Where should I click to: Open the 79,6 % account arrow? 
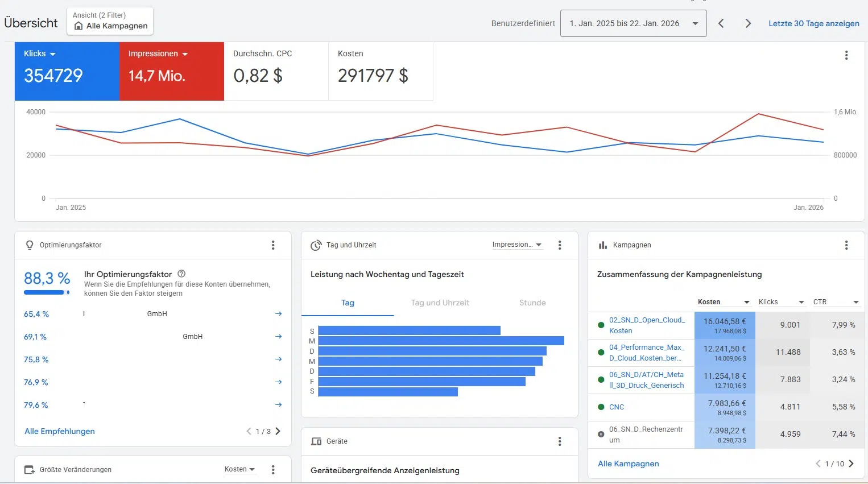click(x=278, y=405)
